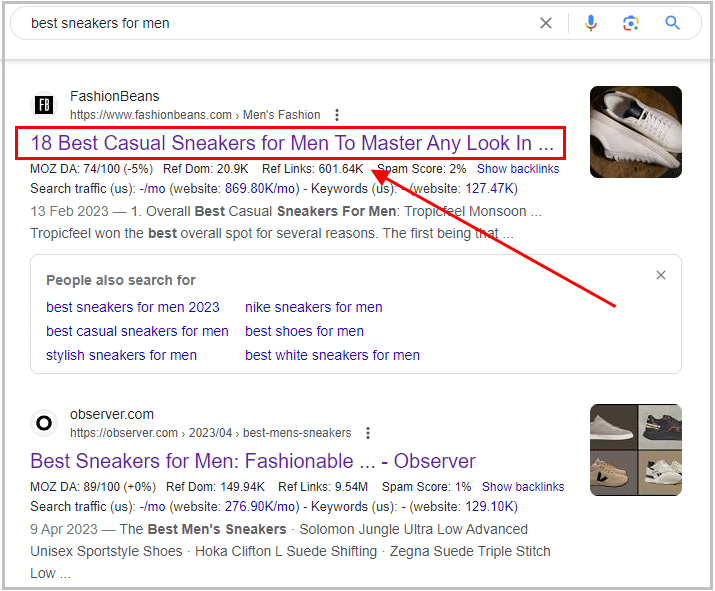Start voice search with microphone icon
Image resolution: width=715 pixels, height=591 pixels.
click(x=591, y=23)
